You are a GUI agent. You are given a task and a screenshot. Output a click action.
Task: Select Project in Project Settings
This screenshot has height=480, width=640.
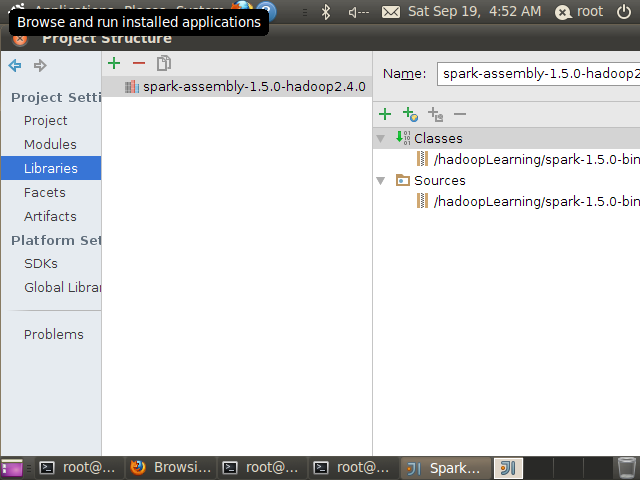pyautogui.click(x=46, y=120)
